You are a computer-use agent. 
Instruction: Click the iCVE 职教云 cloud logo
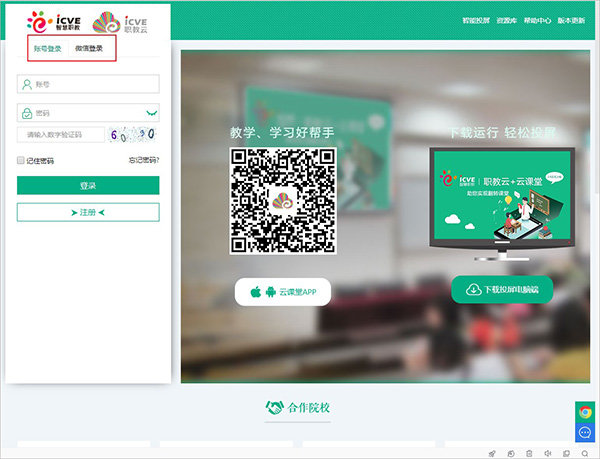tap(120, 23)
